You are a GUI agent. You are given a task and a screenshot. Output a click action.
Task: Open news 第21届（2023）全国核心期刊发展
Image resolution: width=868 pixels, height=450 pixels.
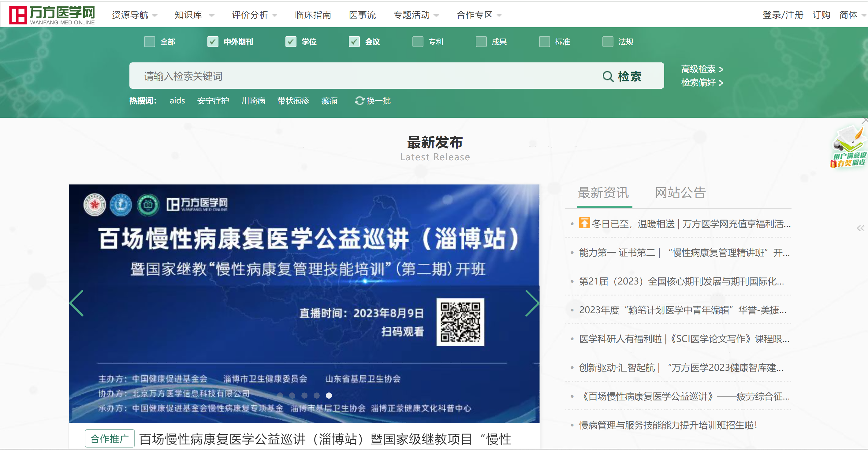coord(681,281)
